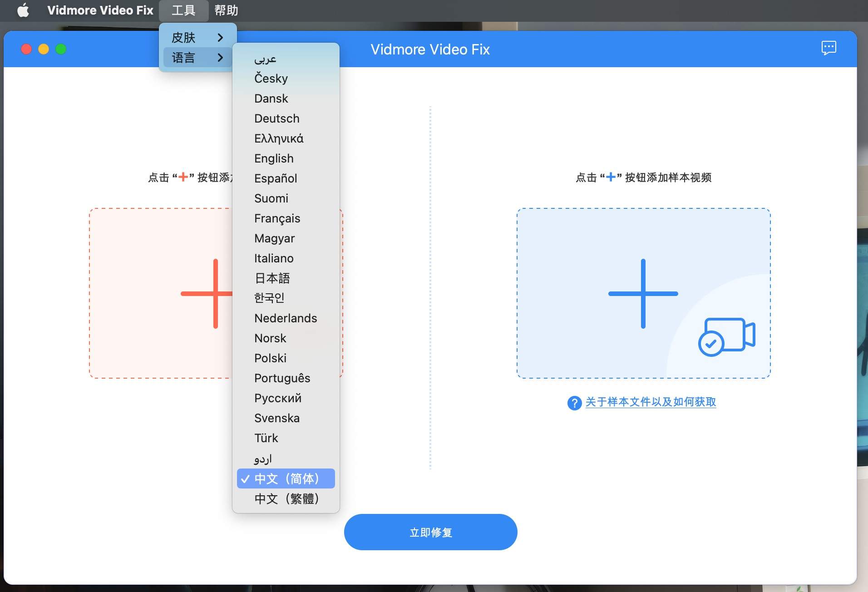Expand the 语言 submenu

(x=184, y=57)
